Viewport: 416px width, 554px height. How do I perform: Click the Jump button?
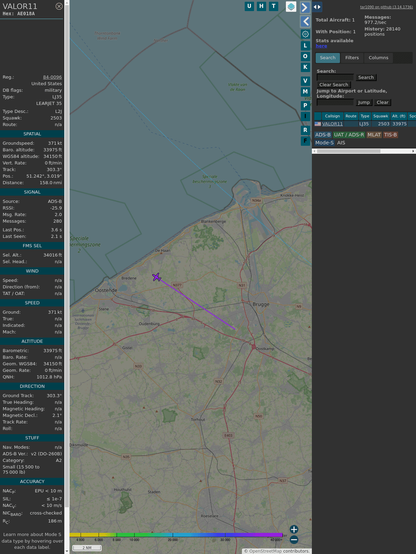point(363,102)
